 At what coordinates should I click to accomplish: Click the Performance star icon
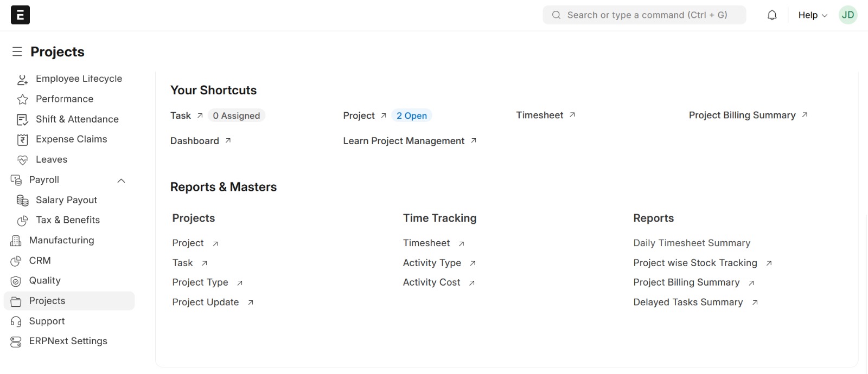(23, 99)
